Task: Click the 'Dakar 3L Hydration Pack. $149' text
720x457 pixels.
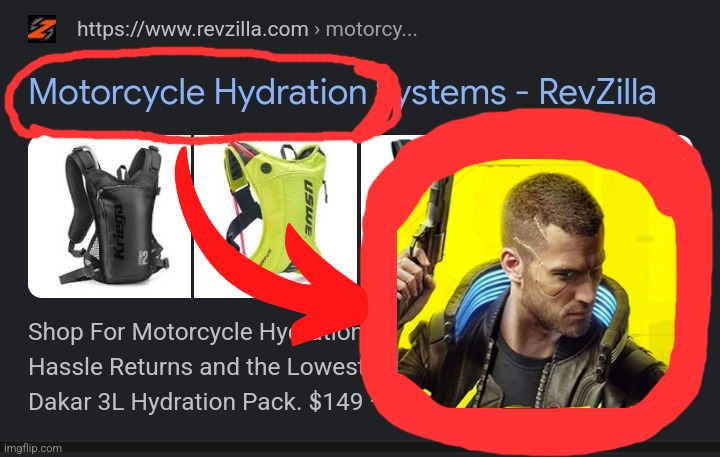Action: click(196, 402)
